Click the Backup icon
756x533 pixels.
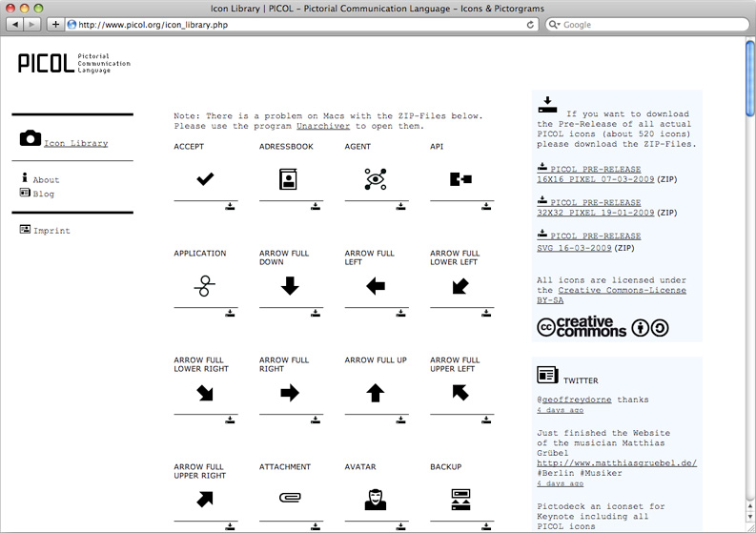pyautogui.click(x=460, y=500)
